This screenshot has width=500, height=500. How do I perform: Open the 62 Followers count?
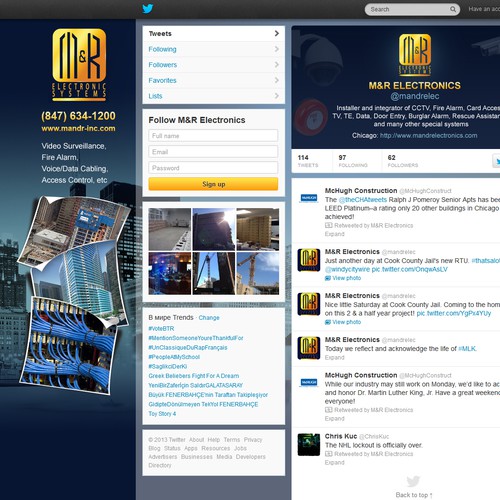tap(403, 161)
